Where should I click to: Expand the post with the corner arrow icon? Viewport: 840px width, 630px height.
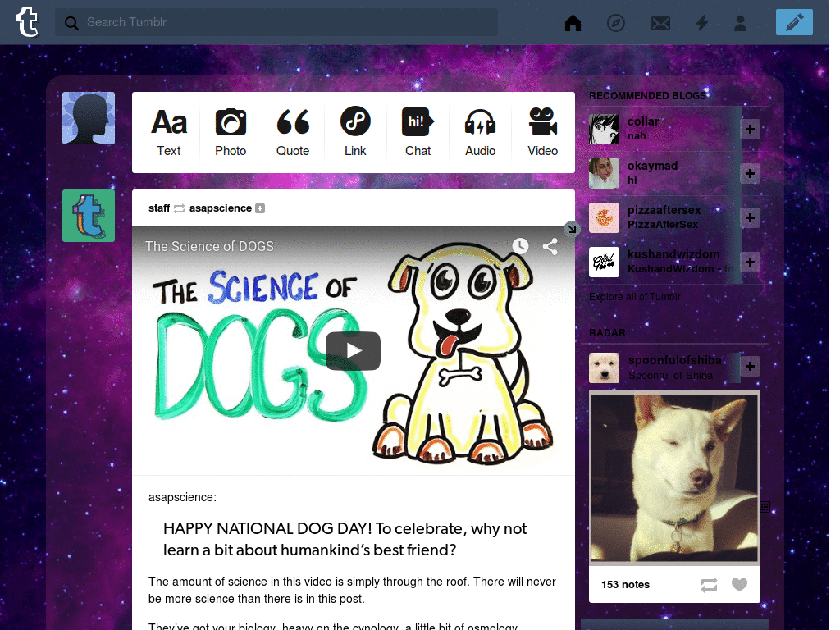pos(572,230)
